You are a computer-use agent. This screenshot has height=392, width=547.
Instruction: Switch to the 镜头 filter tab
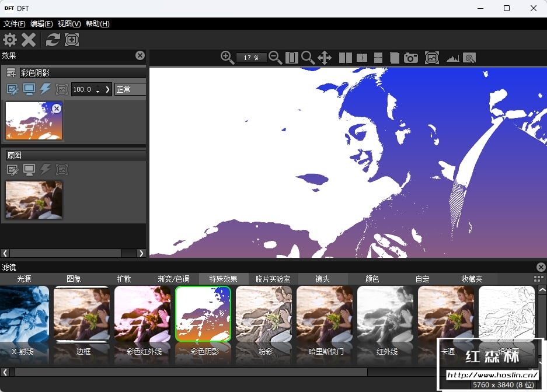(x=323, y=279)
